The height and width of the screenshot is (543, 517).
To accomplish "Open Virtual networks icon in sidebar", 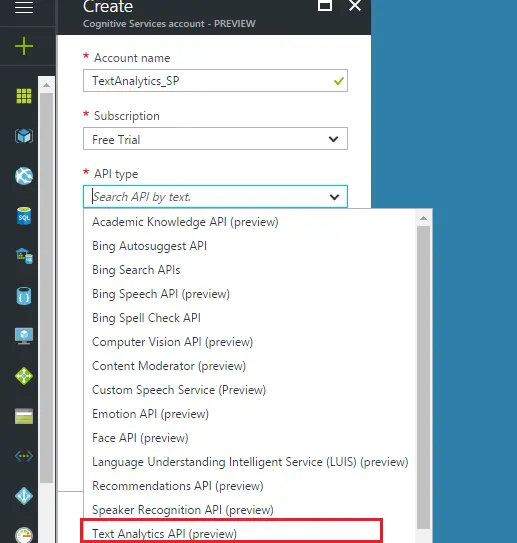I will click(24, 456).
